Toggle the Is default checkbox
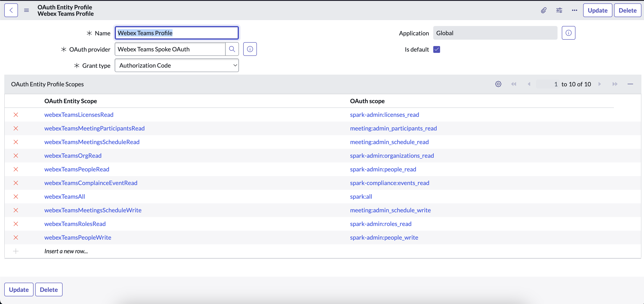Viewport: 644px width, 304px height. pos(437,49)
